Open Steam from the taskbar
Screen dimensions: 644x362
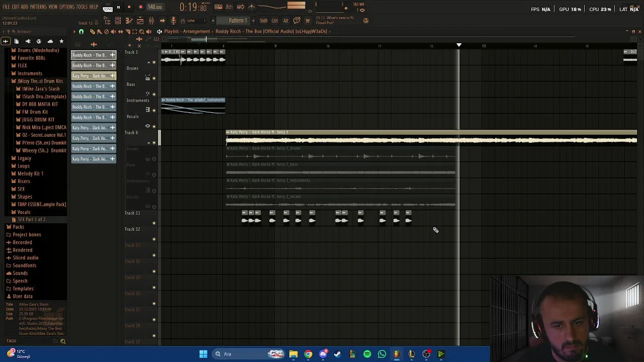coord(338,354)
